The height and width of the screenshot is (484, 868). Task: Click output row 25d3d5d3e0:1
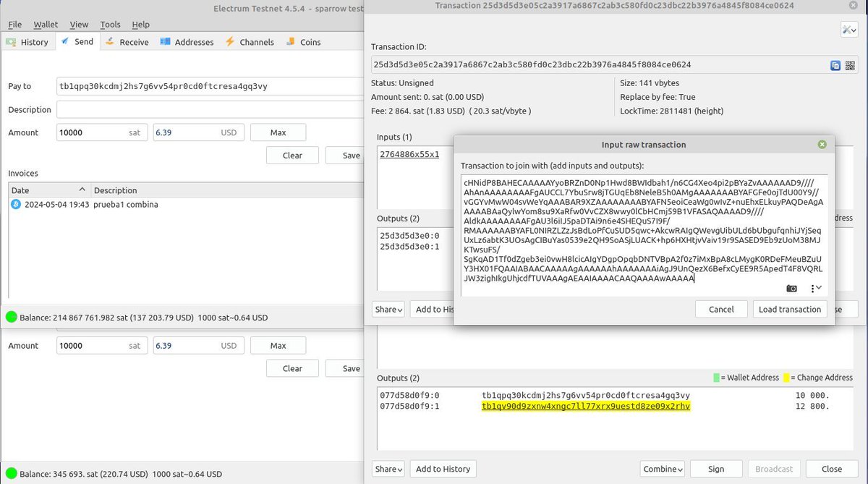point(409,246)
